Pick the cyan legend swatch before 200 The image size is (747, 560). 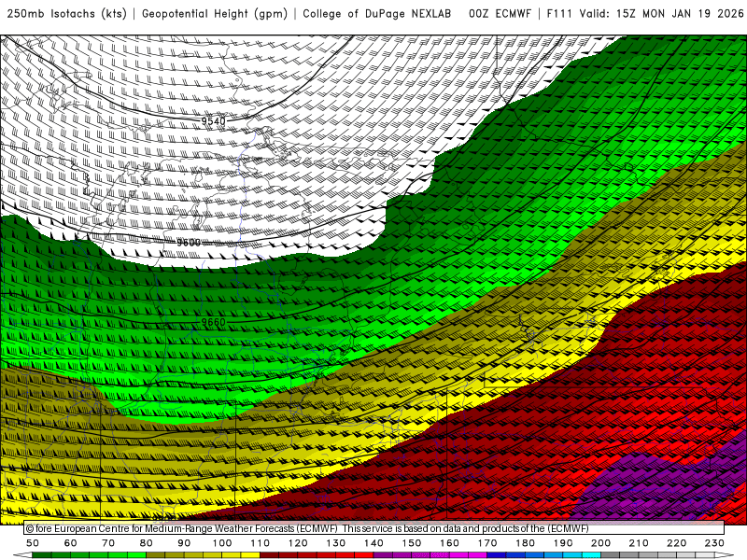point(592,555)
